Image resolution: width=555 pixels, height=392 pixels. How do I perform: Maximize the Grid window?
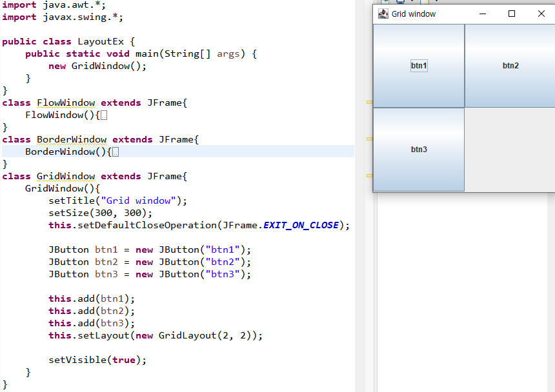coord(512,14)
